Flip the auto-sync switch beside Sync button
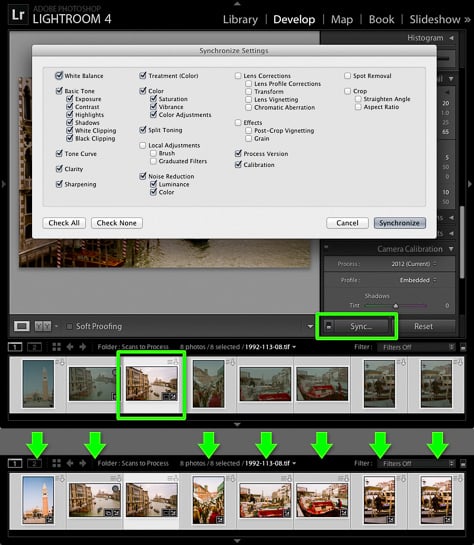The width and height of the screenshot is (474, 545). (328, 326)
